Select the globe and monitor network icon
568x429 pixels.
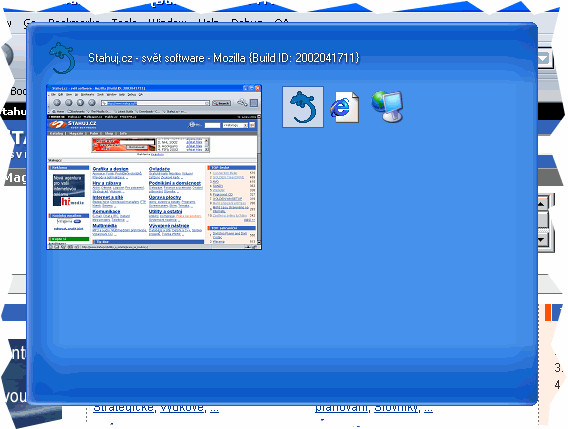387,106
